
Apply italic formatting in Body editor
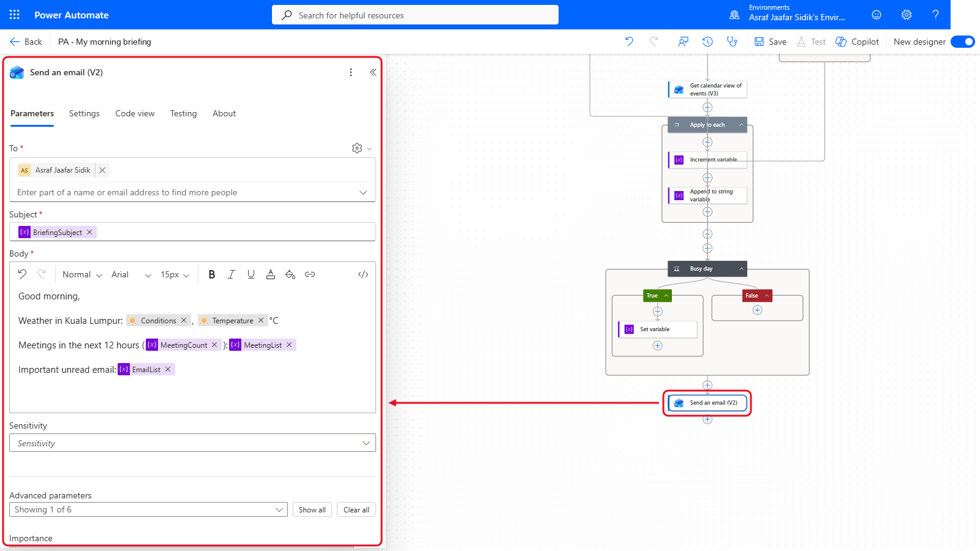click(x=232, y=274)
